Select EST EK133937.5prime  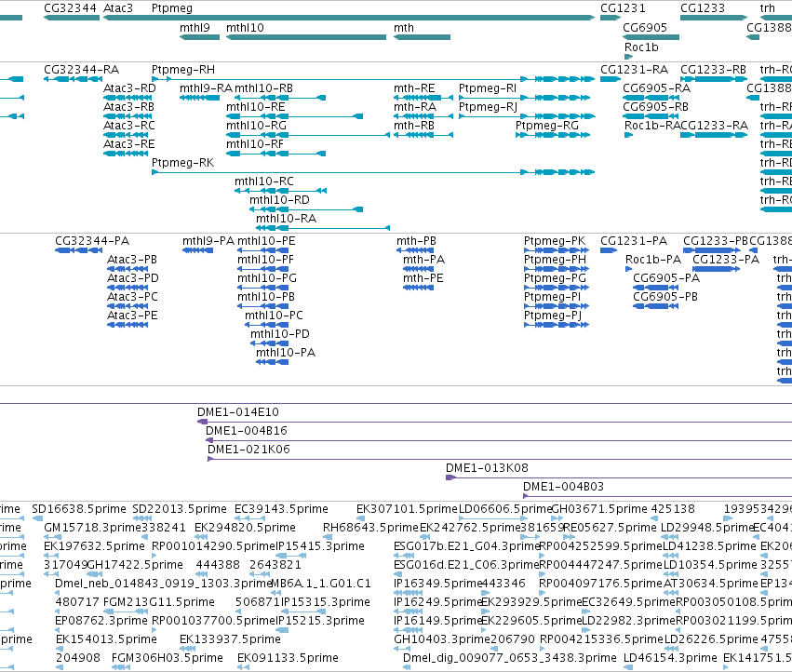point(230,639)
